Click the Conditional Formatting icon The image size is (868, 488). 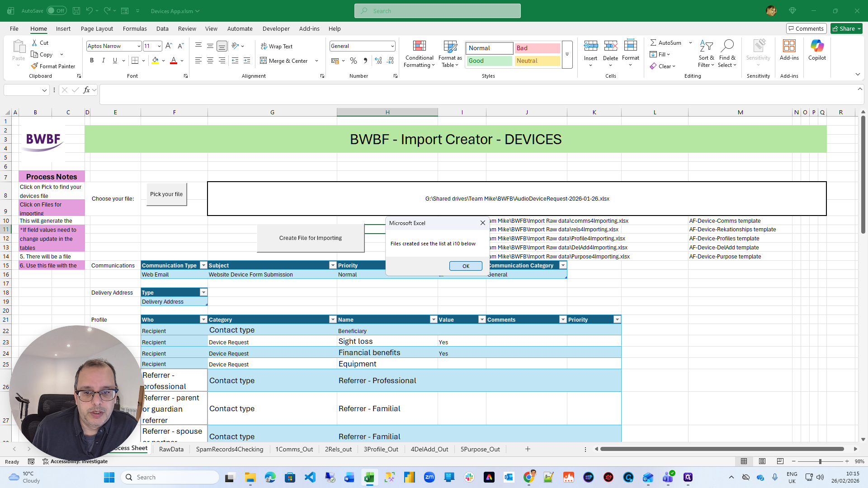pos(419,46)
